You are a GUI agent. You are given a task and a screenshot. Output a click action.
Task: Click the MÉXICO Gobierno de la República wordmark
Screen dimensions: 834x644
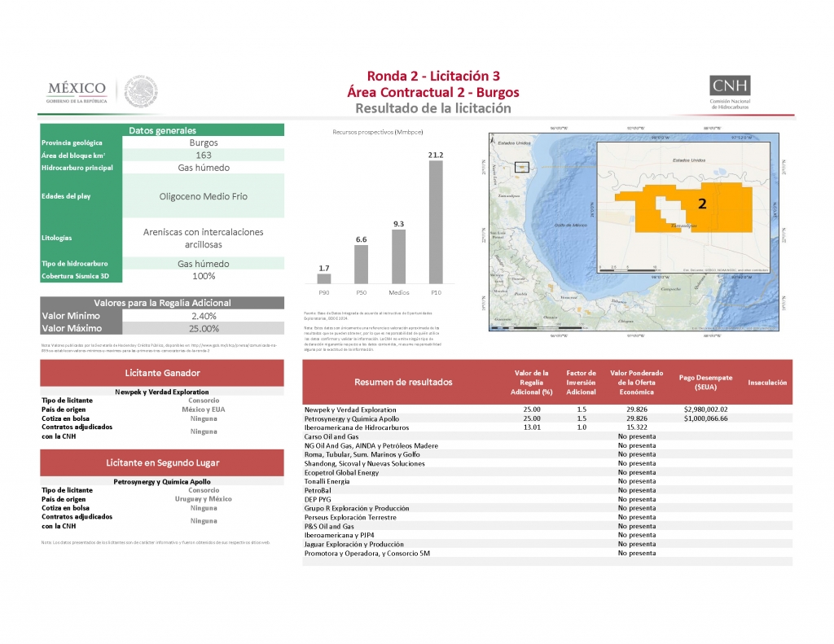point(77,91)
